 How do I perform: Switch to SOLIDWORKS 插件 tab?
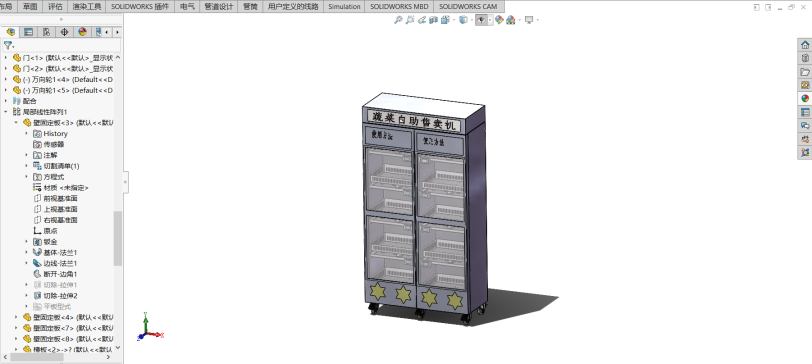click(140, 7)
